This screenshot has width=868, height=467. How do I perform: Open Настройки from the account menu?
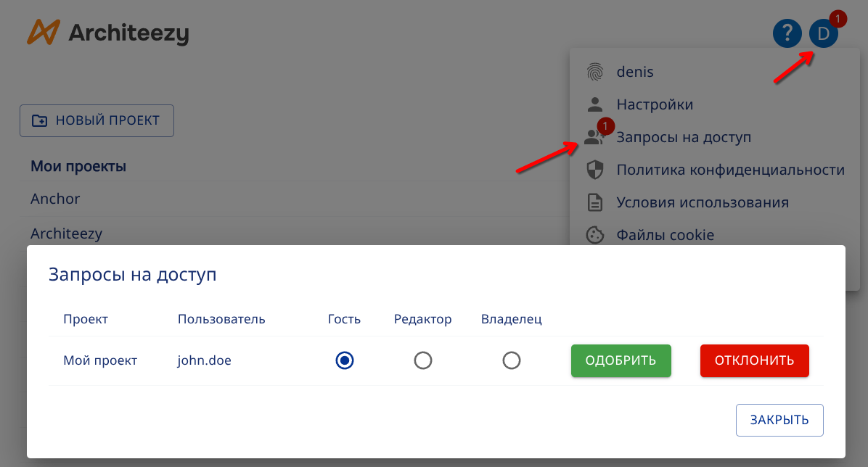click(655, 104)
